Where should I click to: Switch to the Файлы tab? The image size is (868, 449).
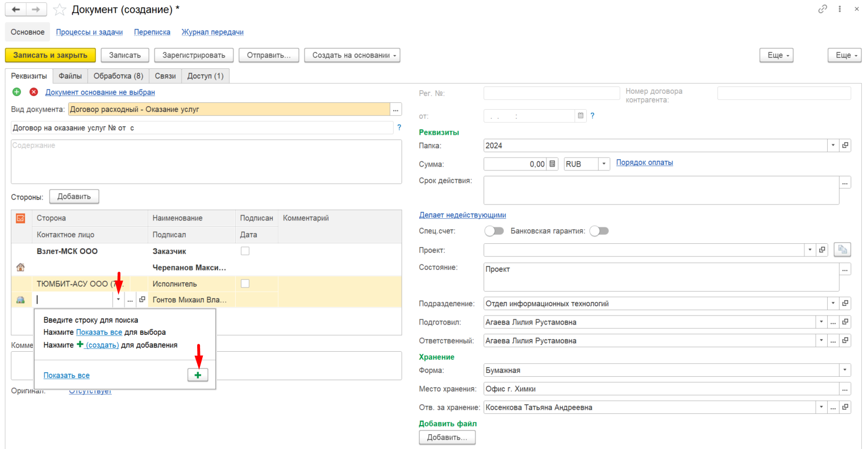point(70,76)
